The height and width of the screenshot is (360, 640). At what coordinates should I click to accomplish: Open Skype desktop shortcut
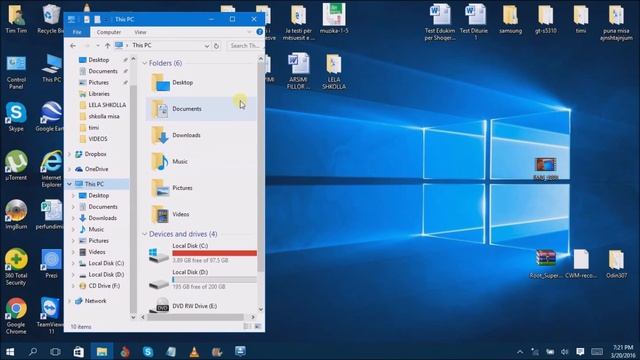click(x=16, y=117)
